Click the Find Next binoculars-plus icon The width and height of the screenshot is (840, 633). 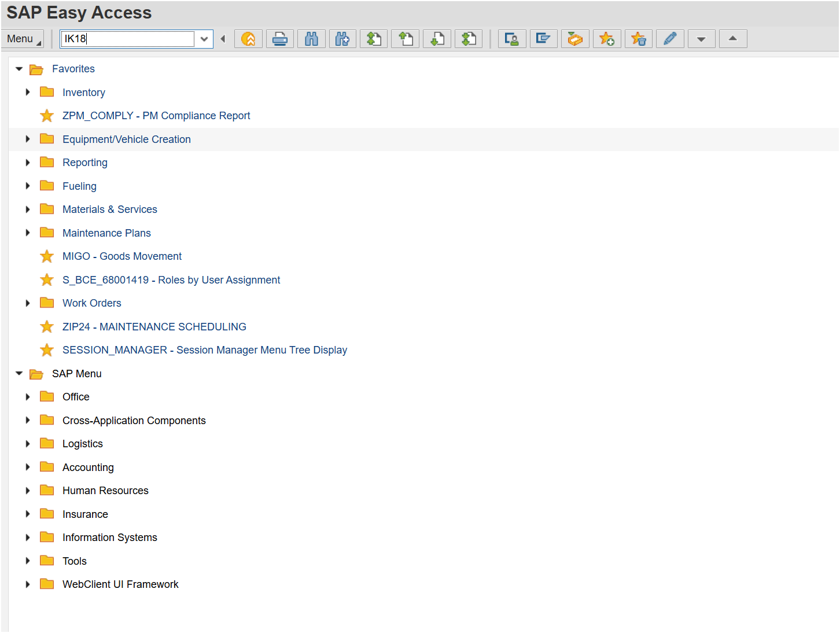pyautogui.click(x=343, y=39)
